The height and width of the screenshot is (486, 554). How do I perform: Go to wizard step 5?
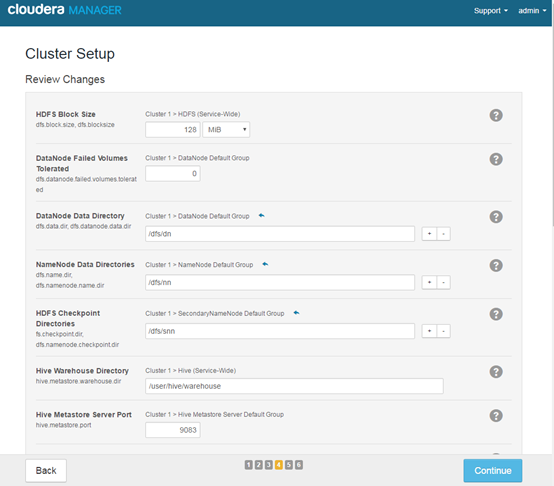click(289, 465)
